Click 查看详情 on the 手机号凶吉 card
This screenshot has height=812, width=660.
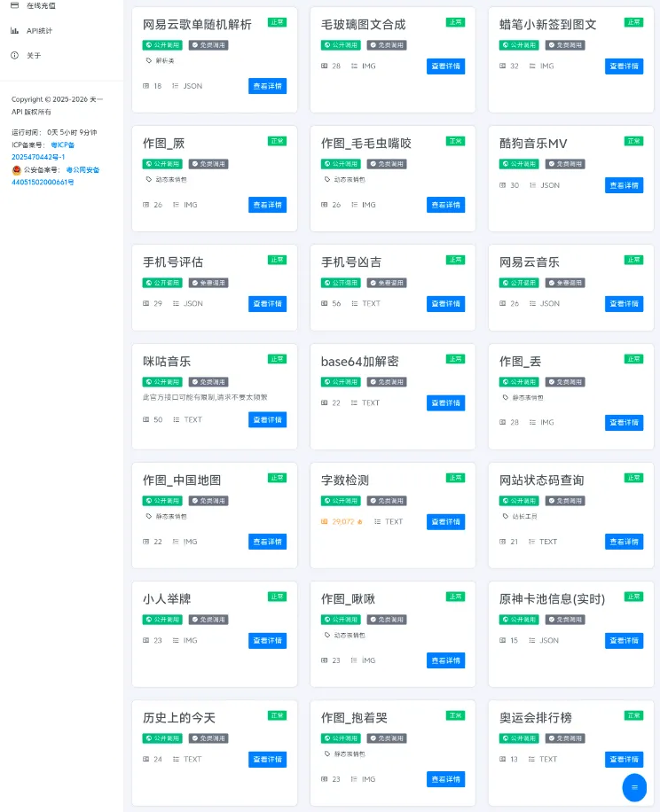445,303
